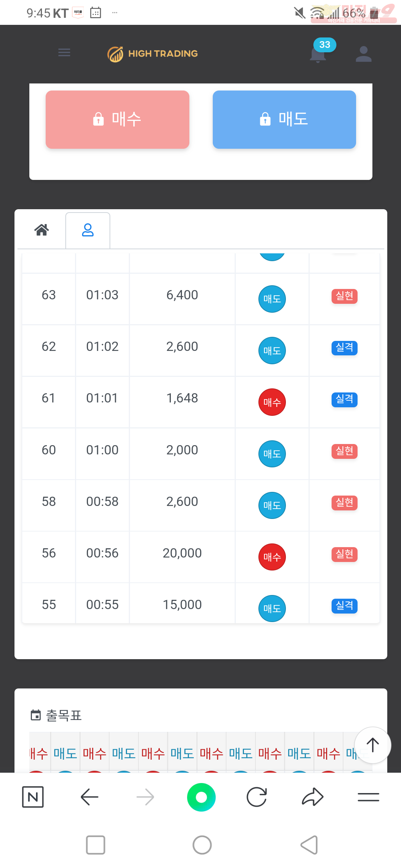The height and width of the screenshot is (868, 401).
Task: Share the page using share arrow
Action: tap(313, 797)
